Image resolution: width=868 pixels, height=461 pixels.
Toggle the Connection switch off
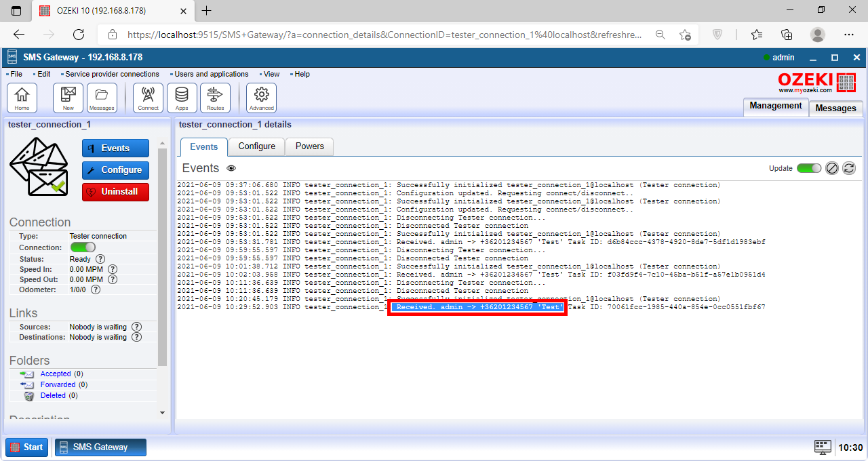coord(83,247)
